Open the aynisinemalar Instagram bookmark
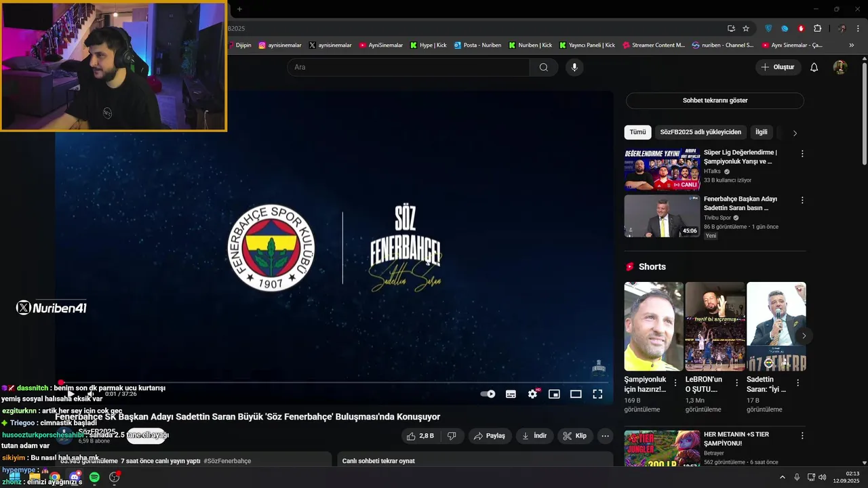The width and height of the screenshot is (868, 488). [279, 45]
